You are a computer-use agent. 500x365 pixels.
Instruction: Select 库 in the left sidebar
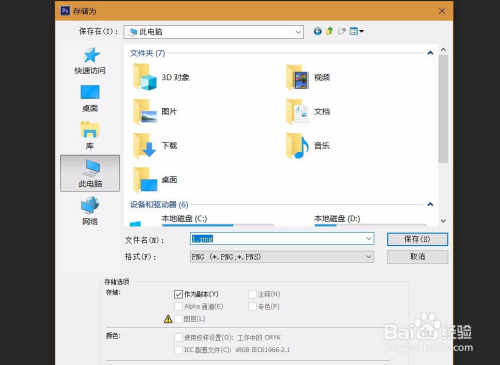point(90,135)
